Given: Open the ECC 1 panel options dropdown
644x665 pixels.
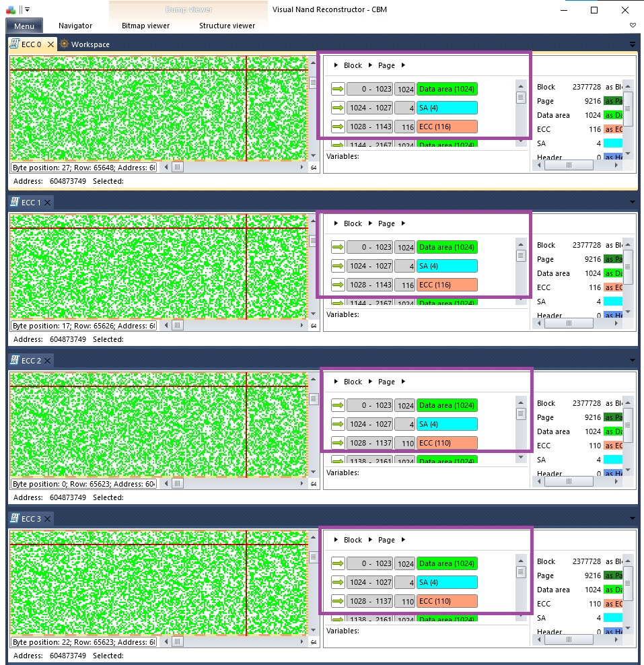Looking at the screenshot, I should click(633, 203).
